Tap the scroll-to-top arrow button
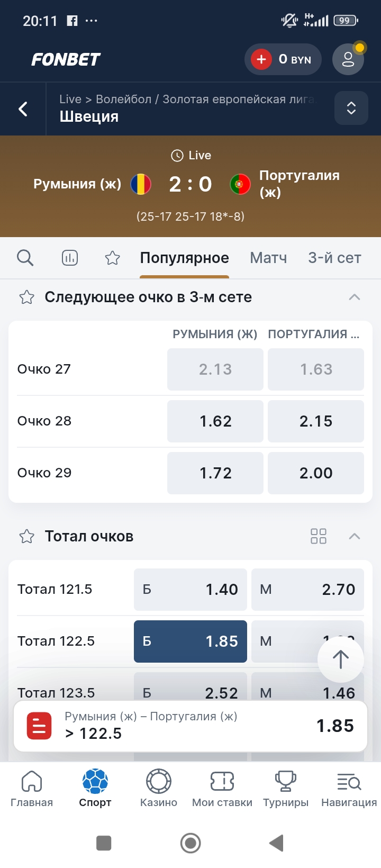The width and height of the screenshot is (381, 868). [x=340, y=659]
